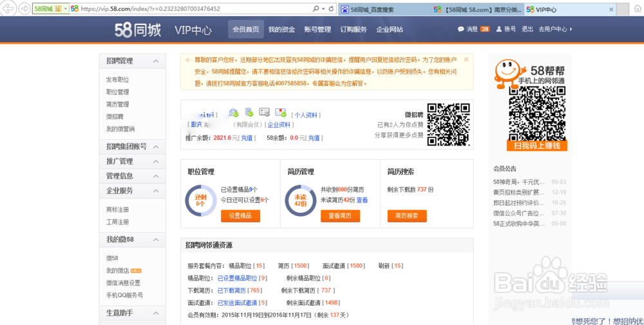644x325 pixels.
Task: Open 我的微营销 in sidebar
Action: pyautogui.click(x=120, y=129)
